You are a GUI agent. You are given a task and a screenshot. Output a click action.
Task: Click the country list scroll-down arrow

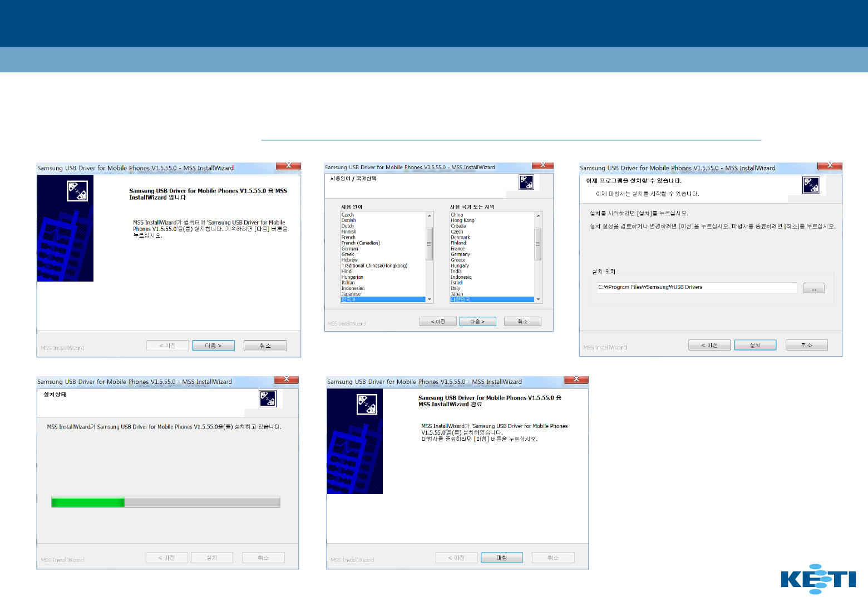pyautogui.click(x=538, y=299)
